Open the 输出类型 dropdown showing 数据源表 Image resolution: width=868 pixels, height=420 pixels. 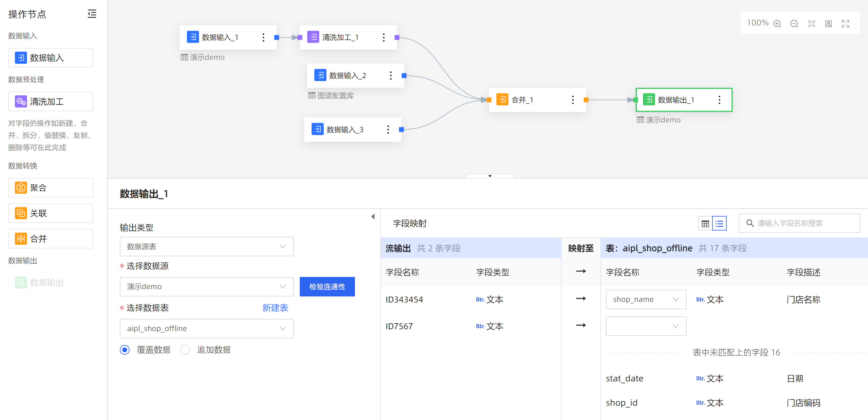(207, 247)
